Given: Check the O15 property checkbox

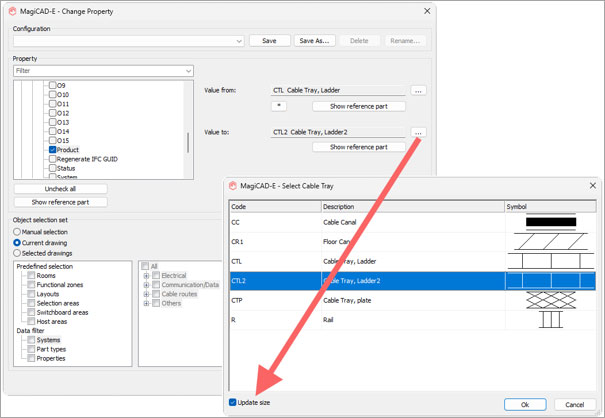Looking at the screenshot, I should click(x=53, y=140).
